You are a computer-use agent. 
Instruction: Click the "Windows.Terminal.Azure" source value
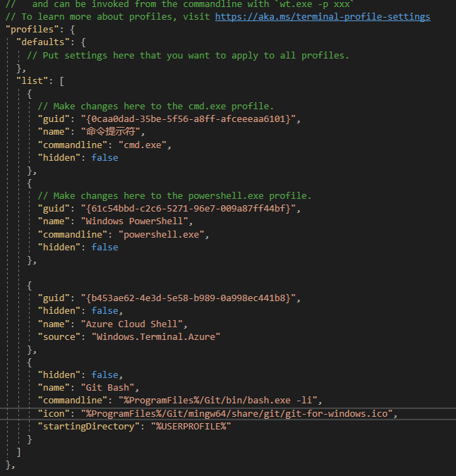156,336
